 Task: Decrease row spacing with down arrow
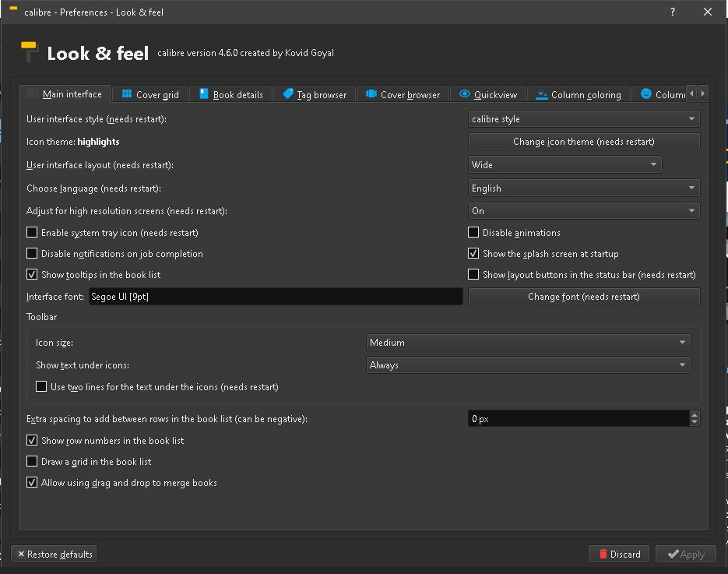695,423
